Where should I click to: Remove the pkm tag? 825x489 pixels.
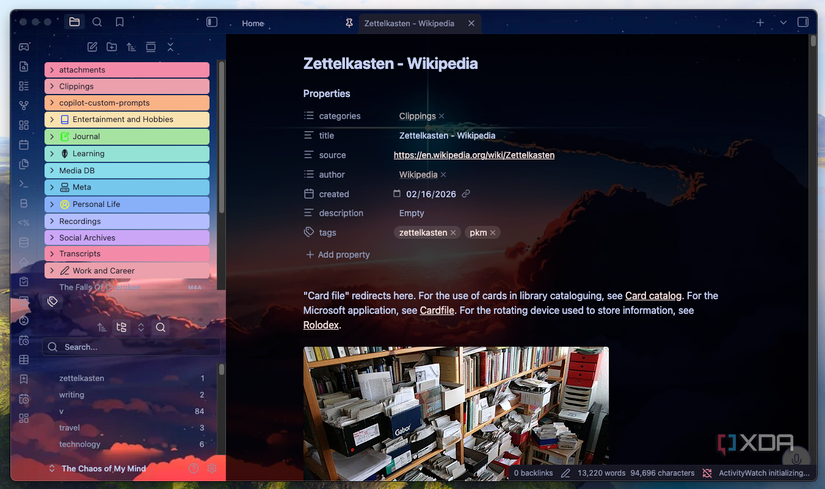[x=492, y=233]
